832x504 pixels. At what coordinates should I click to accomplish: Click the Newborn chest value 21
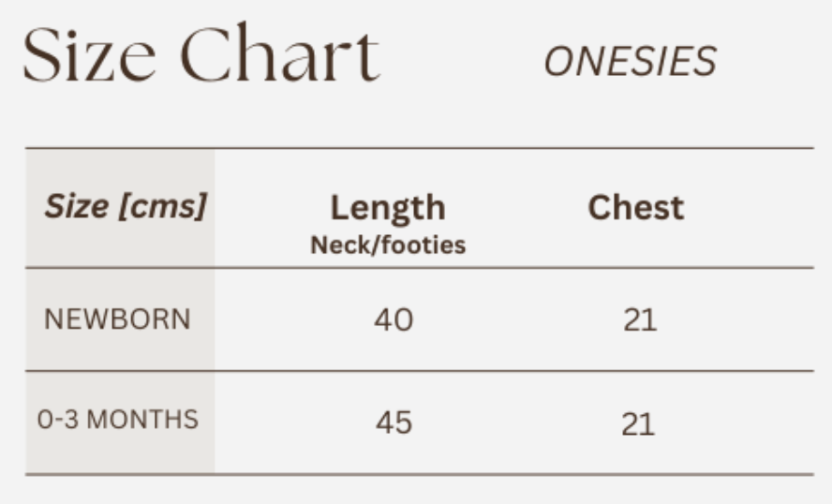tap(640, 320)
